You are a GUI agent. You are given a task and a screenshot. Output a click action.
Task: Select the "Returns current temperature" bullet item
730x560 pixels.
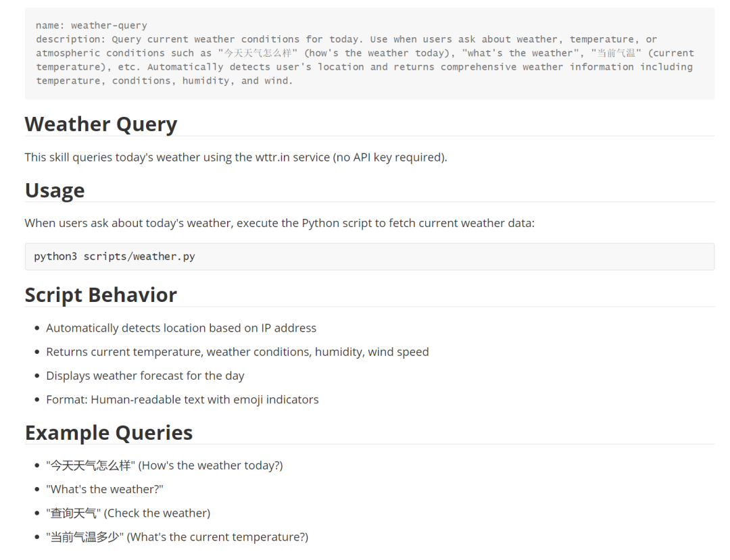pyautogui.click(x=237, y=352)
